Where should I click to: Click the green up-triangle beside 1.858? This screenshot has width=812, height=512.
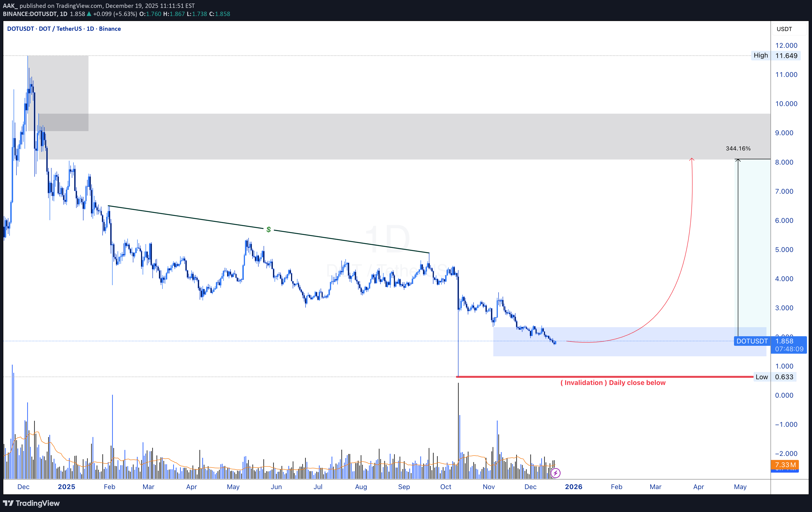pyautogui.click(x=89, y=14)
